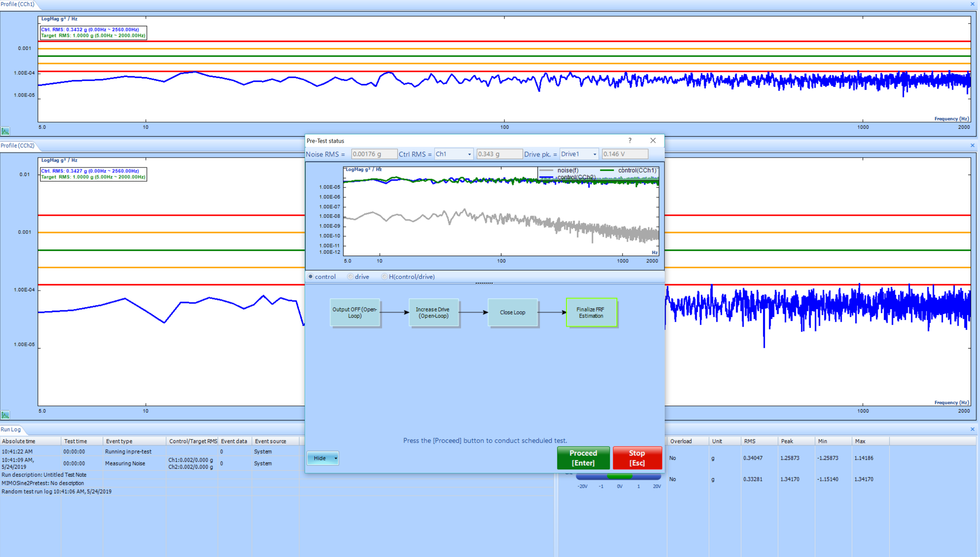Select the drive radio button
The image size is (980, 557).
pos(350,277)
